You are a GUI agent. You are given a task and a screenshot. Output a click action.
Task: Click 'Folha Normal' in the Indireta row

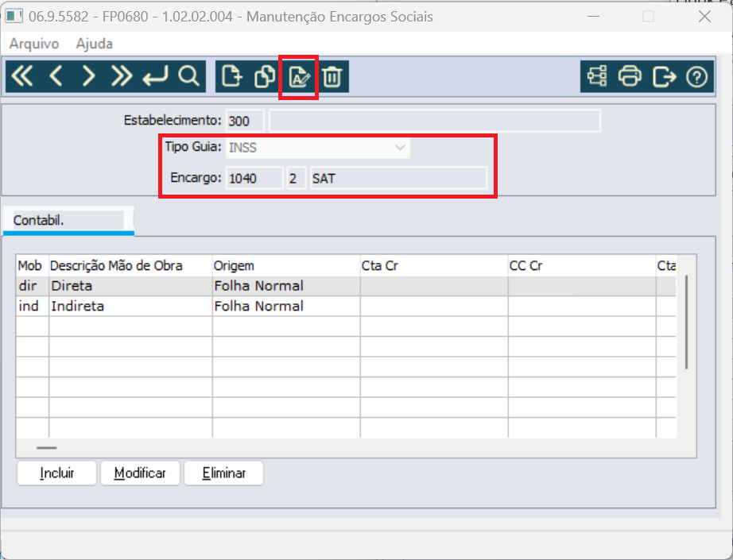286,307
